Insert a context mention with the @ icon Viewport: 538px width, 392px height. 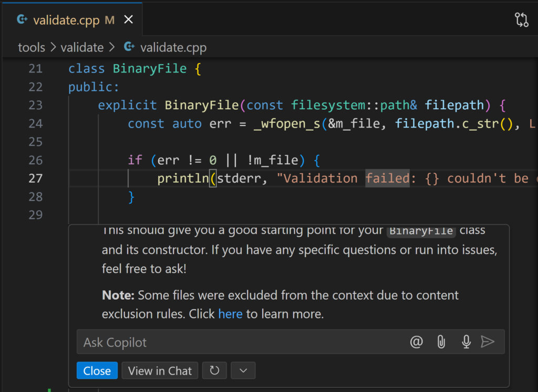pyautogui.click(x=416, y=342)
